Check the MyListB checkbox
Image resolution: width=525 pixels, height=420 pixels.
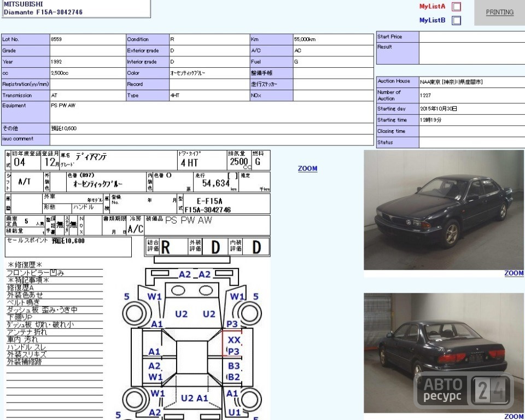pyautogui.click(x=456, y=20)
